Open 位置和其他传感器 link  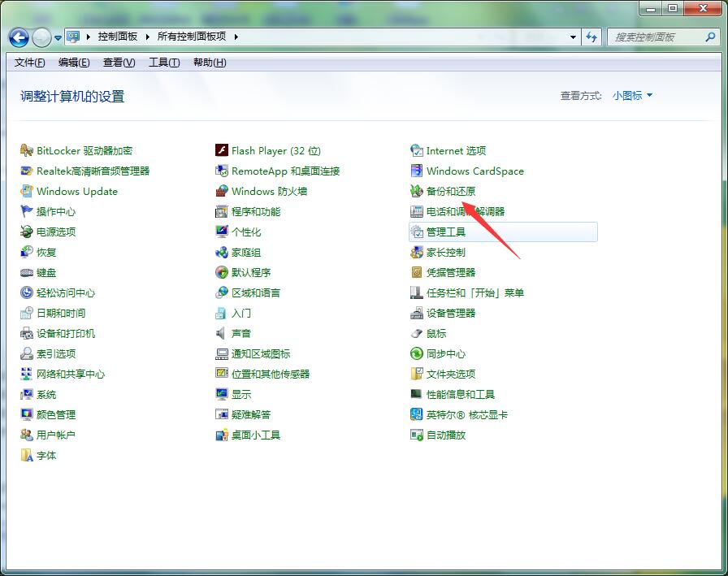[271, 374]
